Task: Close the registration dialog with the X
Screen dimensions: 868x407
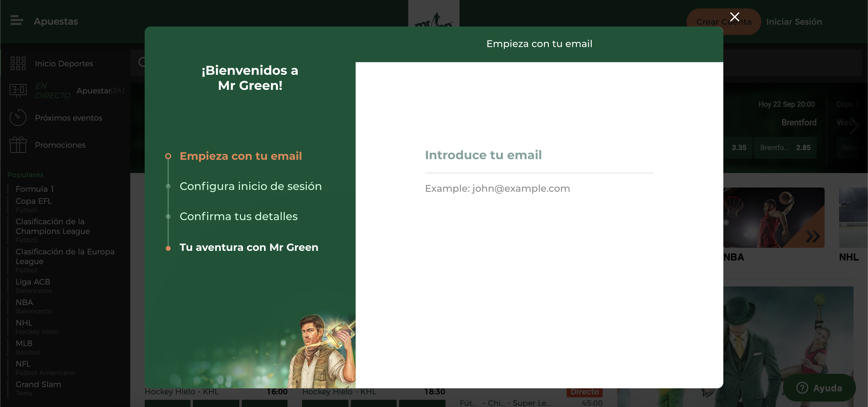Action: click(734, 17)
